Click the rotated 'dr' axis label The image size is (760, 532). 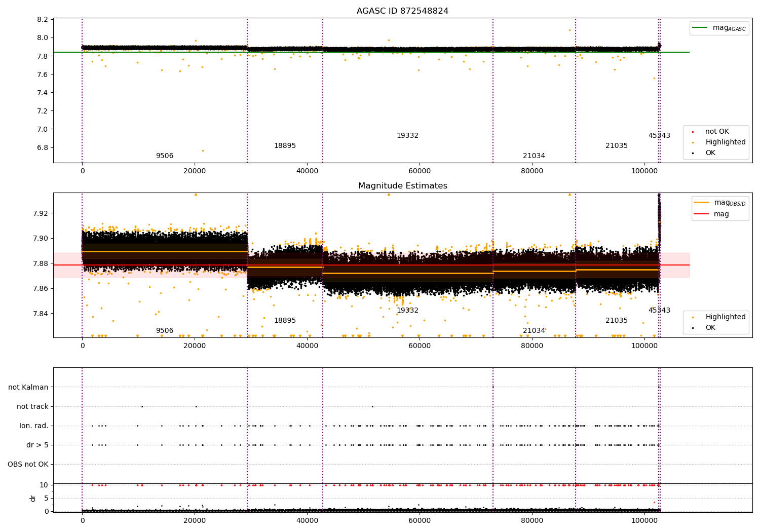click(33, 498)
